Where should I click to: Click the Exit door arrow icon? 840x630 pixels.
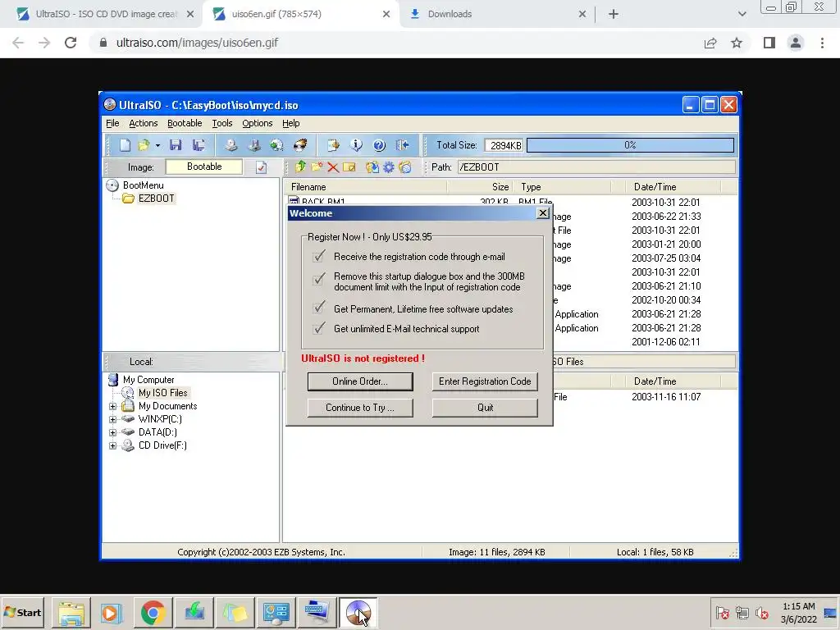(402, 145)
